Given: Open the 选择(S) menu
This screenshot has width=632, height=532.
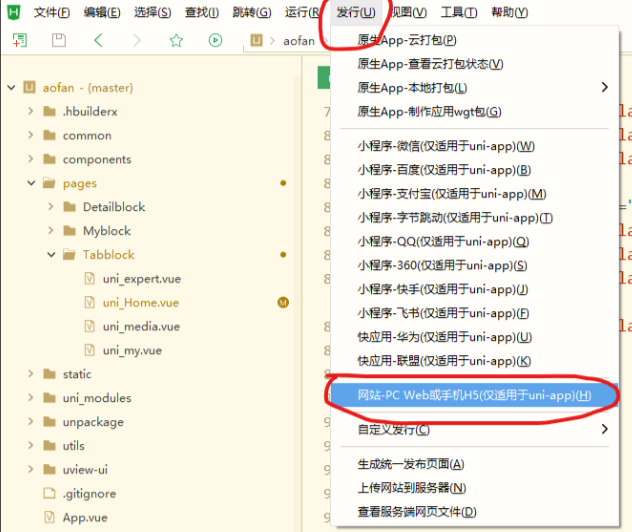Looking at the screenshot, I should point(152,12).
